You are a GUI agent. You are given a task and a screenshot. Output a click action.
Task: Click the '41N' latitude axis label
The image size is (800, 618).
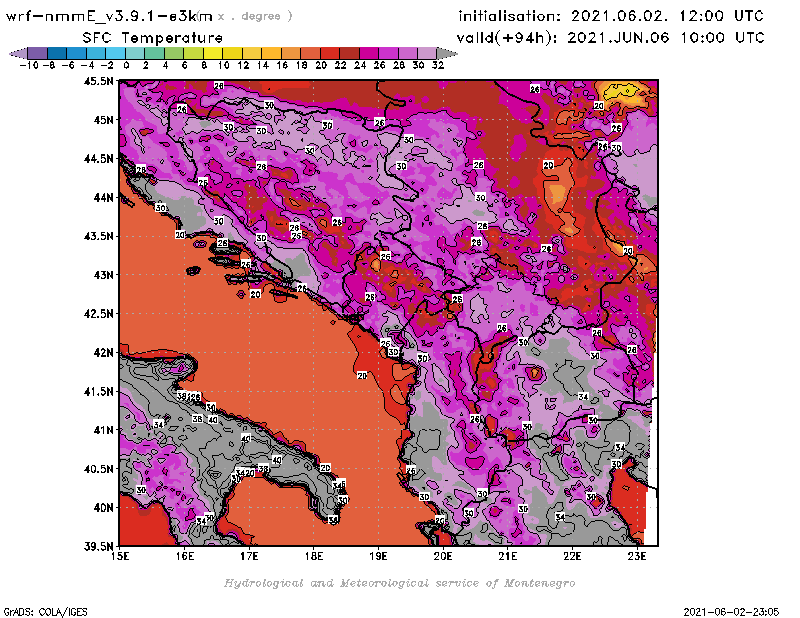tap(104, 430)
